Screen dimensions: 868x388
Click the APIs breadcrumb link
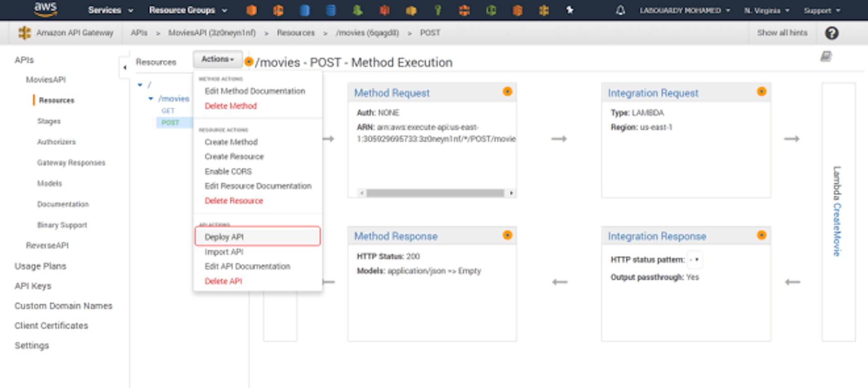[139, 33]
